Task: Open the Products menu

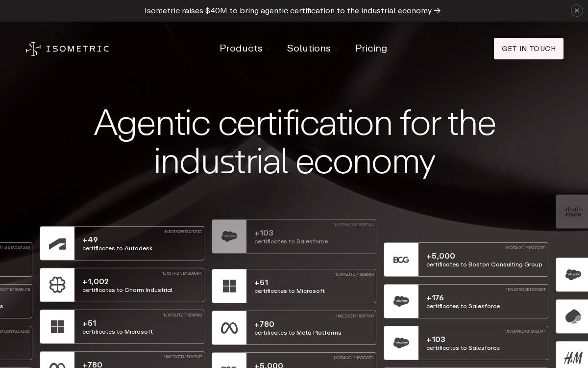Action: pyautogui.click(x=241, y=48)
